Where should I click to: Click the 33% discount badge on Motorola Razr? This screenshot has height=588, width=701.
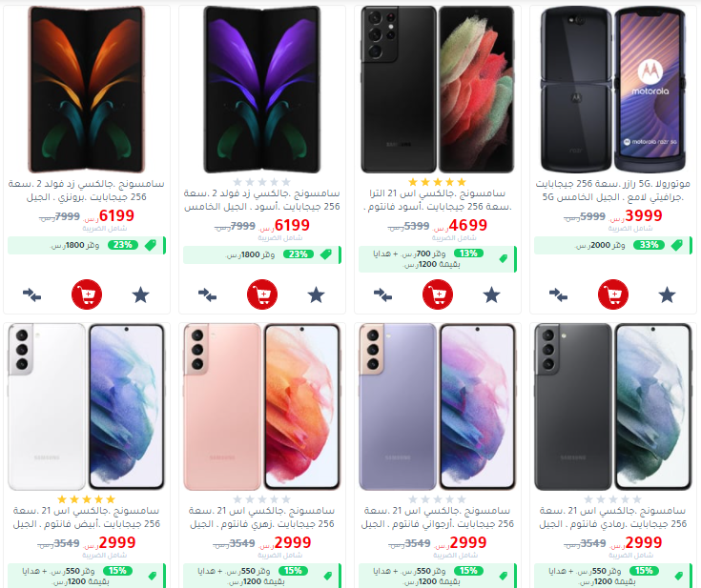tap(649, 245)
